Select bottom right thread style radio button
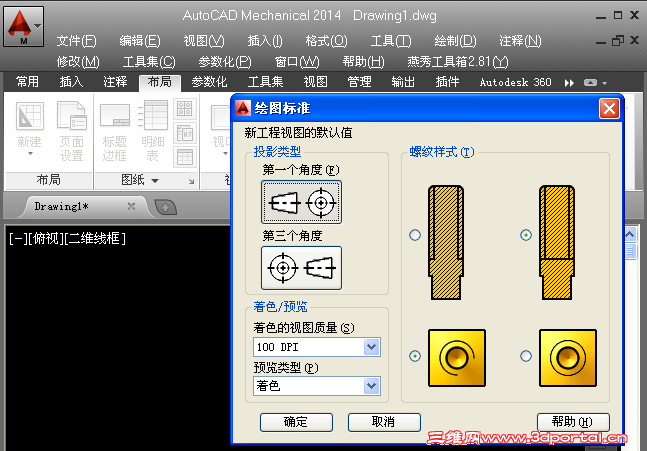647x451 pixels. (x=526, y=356)
